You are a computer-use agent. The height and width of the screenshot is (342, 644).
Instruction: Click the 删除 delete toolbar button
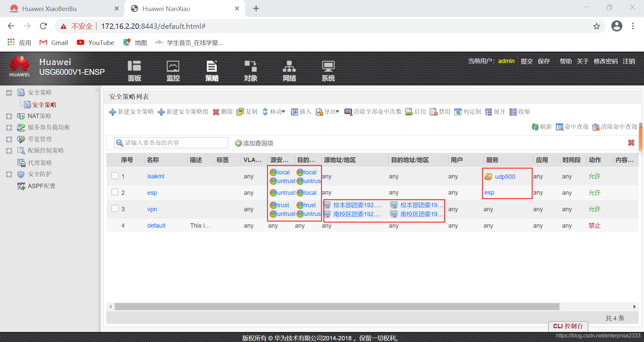[x=223, y=112]
